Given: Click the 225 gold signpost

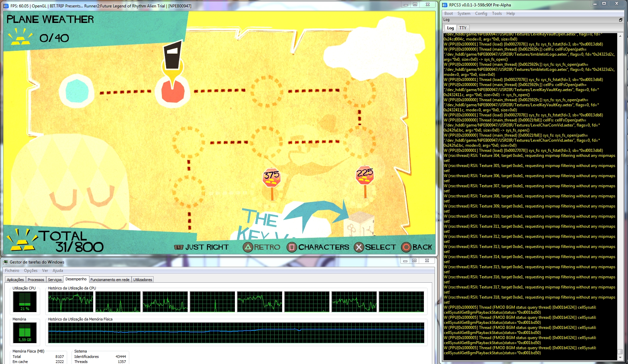Looking at the screenshot, I should coord(365,175).
